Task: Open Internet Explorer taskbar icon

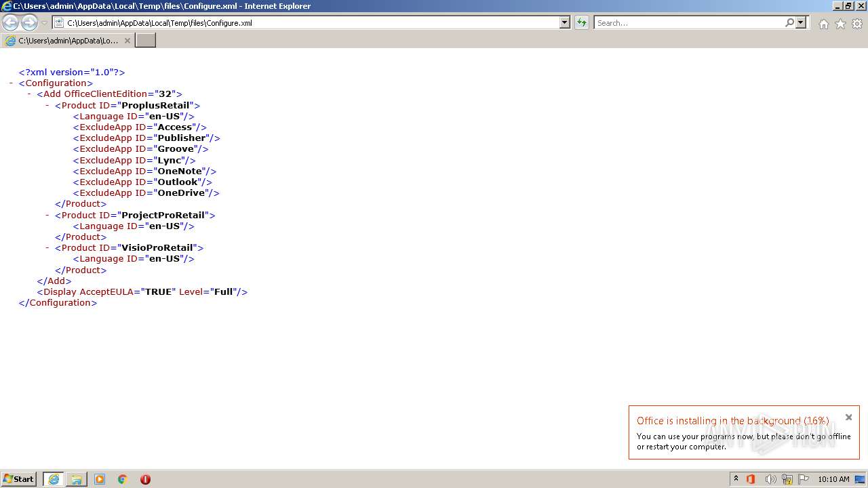Action: [x=54, y=479]
